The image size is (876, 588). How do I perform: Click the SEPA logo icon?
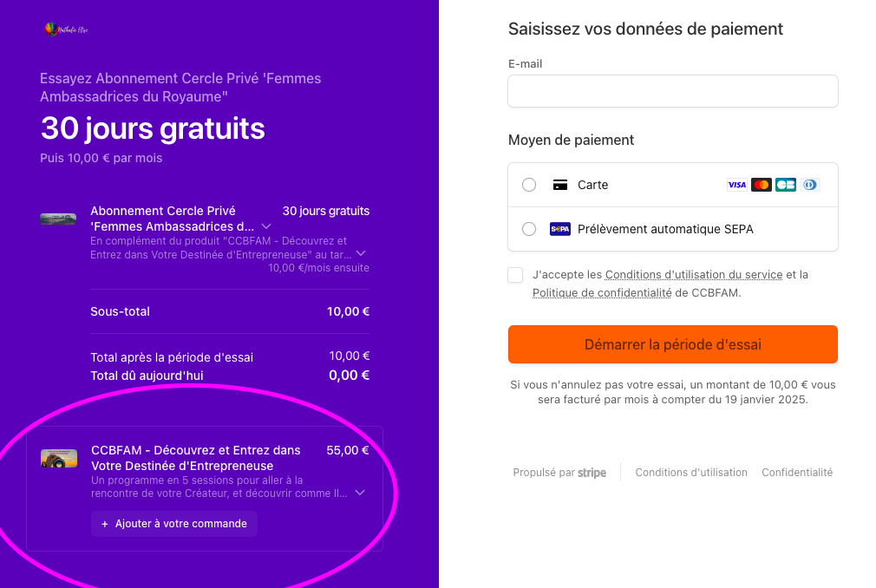560,229
